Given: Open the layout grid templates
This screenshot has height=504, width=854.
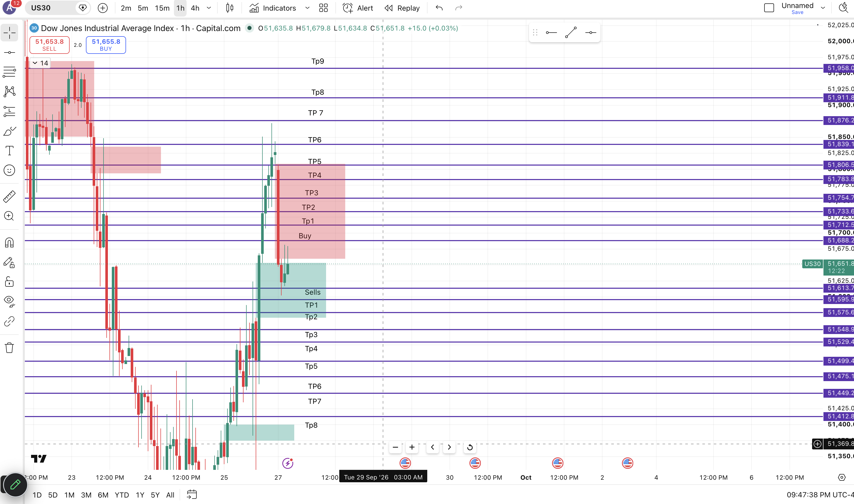Looking at the screenshot, I should coord(323,8).
